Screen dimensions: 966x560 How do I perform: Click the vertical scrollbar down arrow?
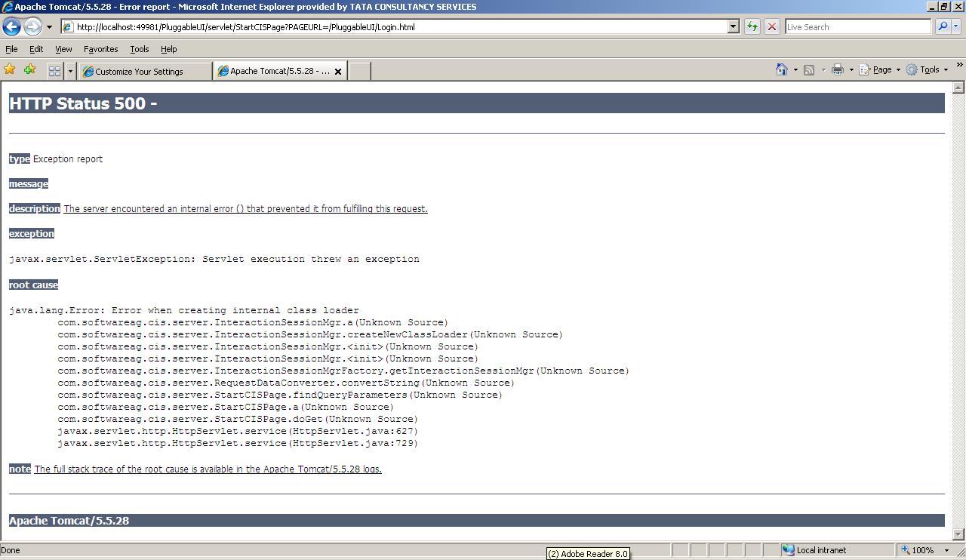coord(959,534)
